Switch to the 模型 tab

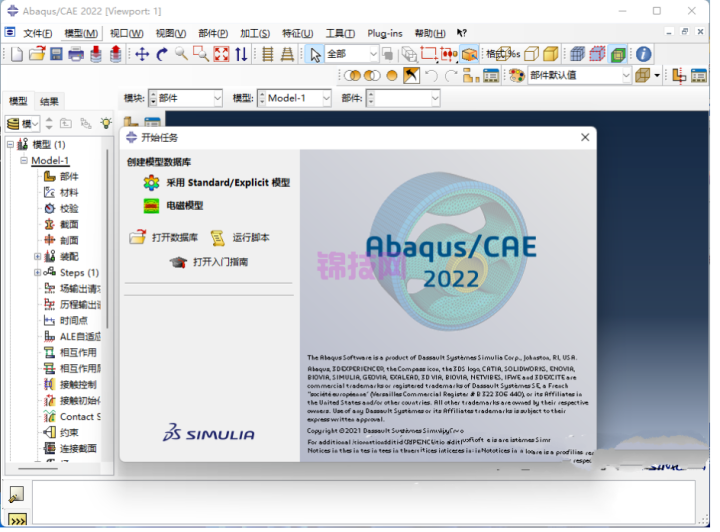[x=18, y=101]
